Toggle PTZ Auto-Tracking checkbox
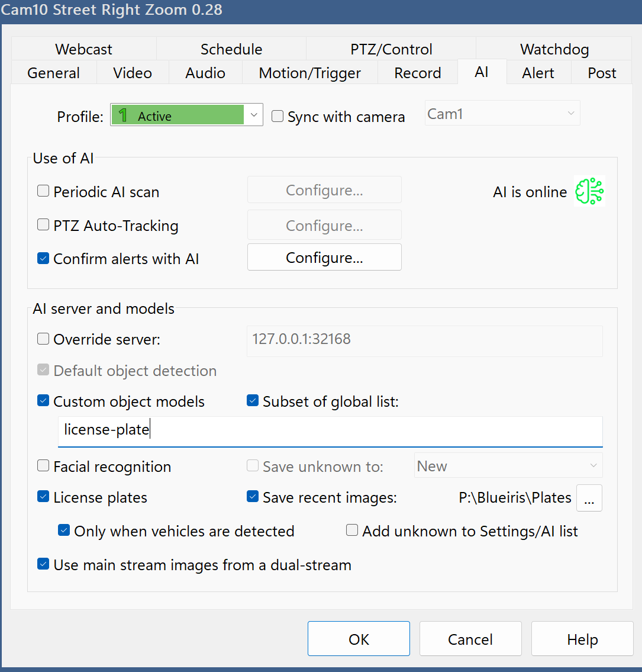The width and height of the screenshot is (642, 672). tap(43, 225)
